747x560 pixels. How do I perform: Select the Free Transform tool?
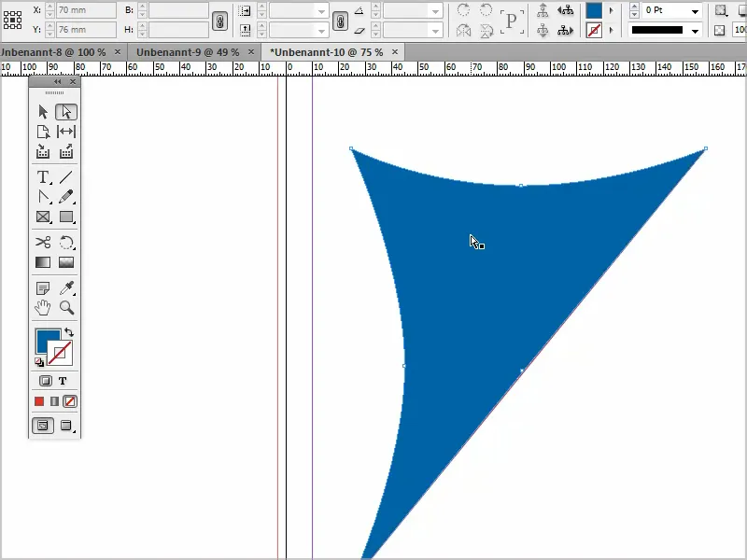[66, 243]
